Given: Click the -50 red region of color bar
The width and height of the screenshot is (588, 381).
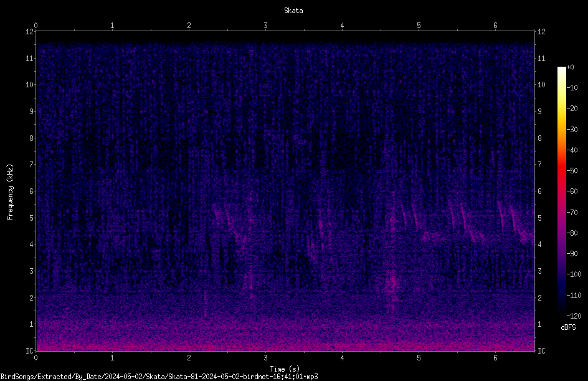Looking at the screenshot, I should (x=561, y=171).
